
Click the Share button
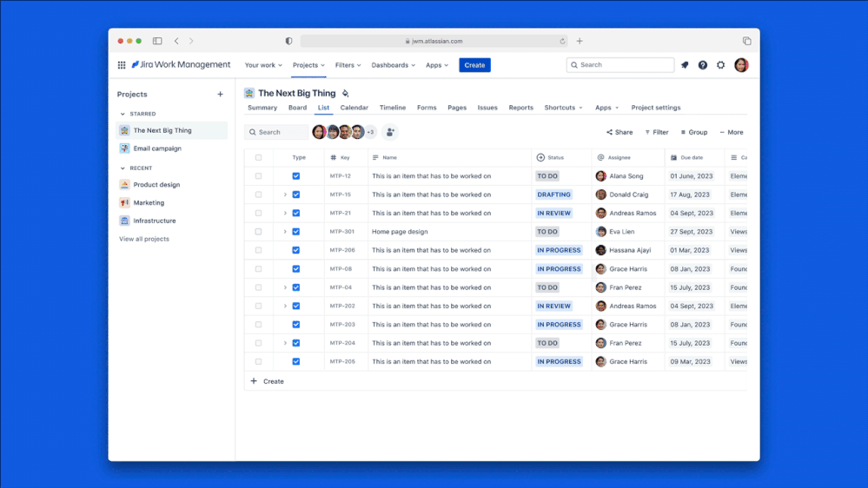620,132
